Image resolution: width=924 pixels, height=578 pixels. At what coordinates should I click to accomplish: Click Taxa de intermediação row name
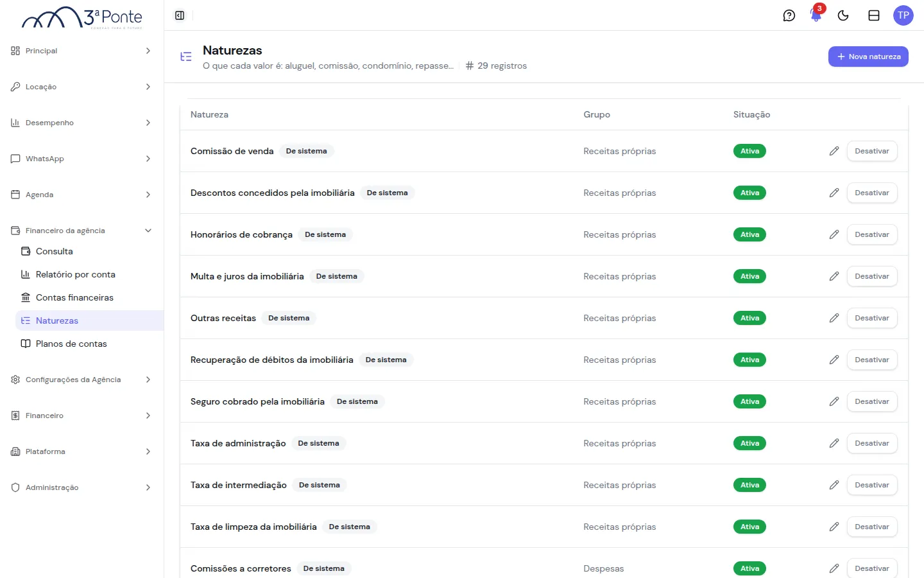[x=239, y=485]
